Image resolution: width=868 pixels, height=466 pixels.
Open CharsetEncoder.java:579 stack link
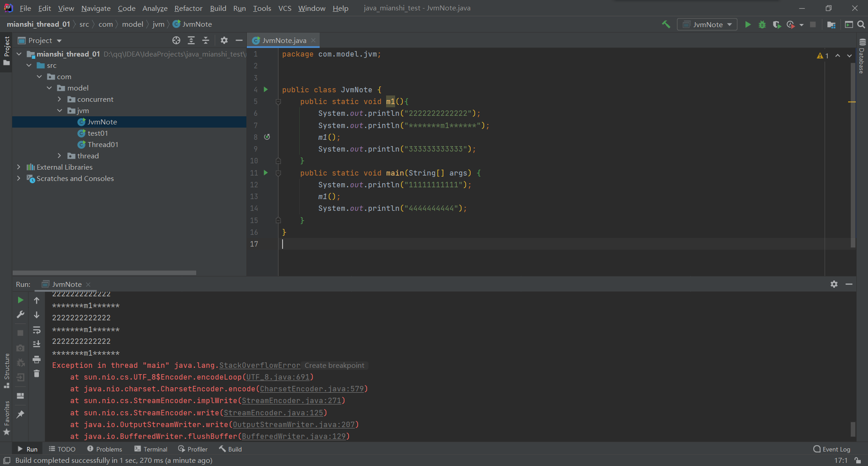[x=312, y=389]
